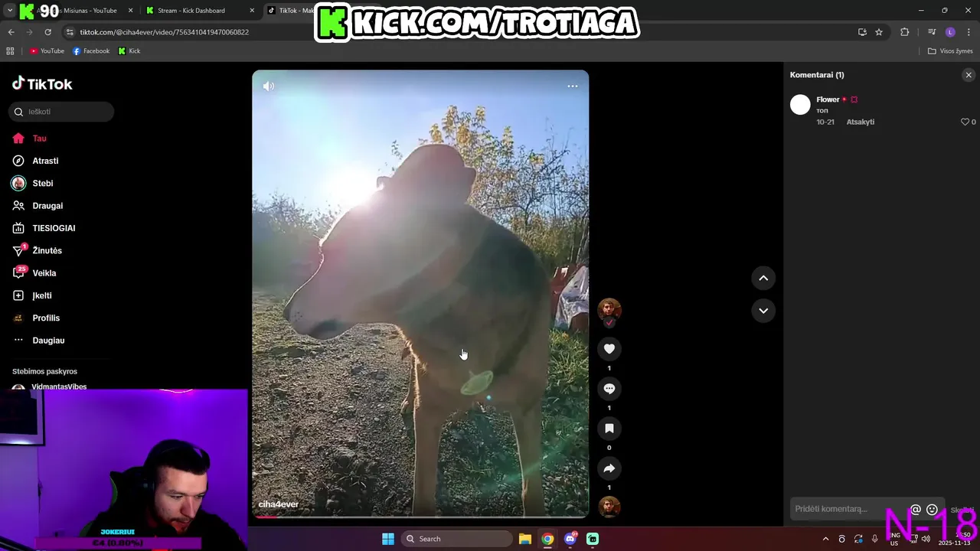
Task: Open Flower username link
Action: (x=828, y=99)
